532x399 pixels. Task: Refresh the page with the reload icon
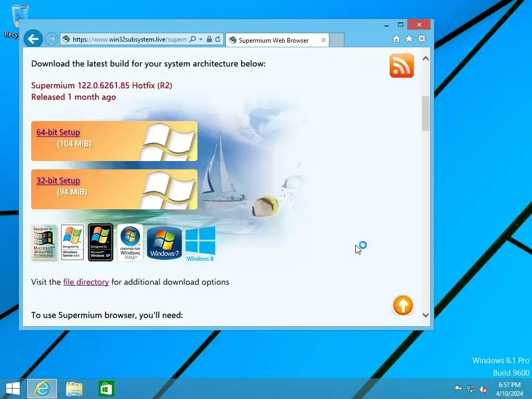point(218,39)
